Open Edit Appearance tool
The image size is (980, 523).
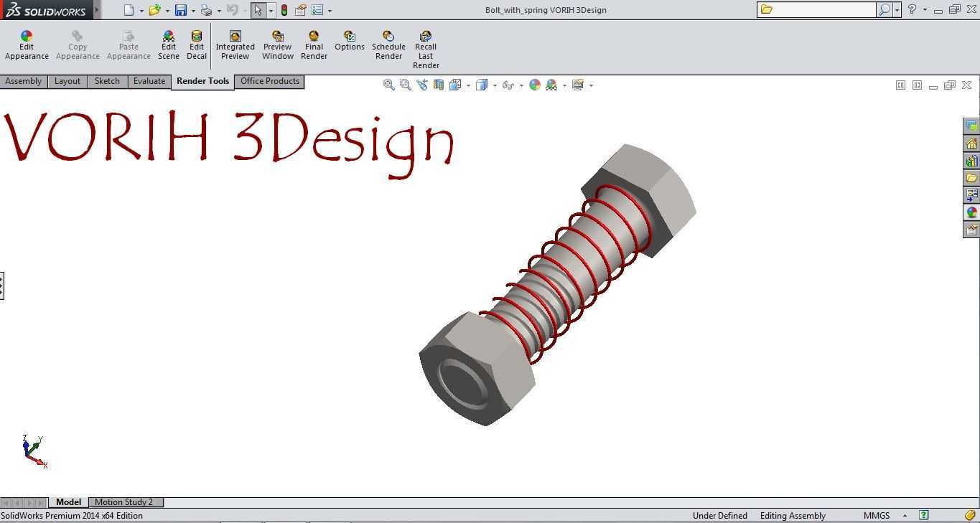pyautogui.click(x=27, y=45)
